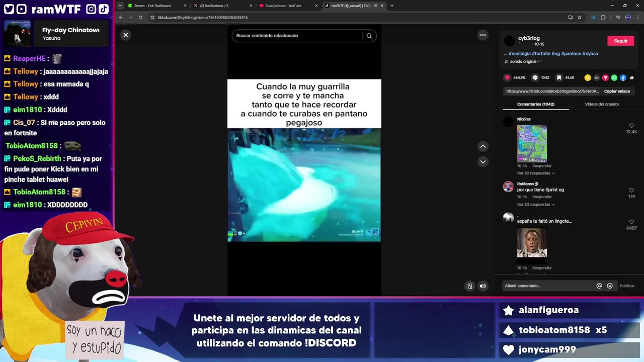Click Copiar enlace
The height and width of the screenshot is (362, 644).
[x=617, y=91]
